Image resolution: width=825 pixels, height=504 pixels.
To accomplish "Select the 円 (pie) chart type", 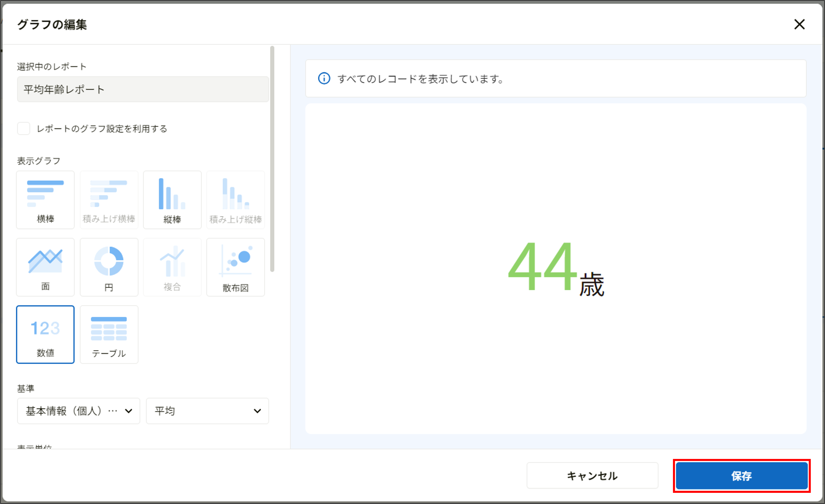I will (108, 267).
